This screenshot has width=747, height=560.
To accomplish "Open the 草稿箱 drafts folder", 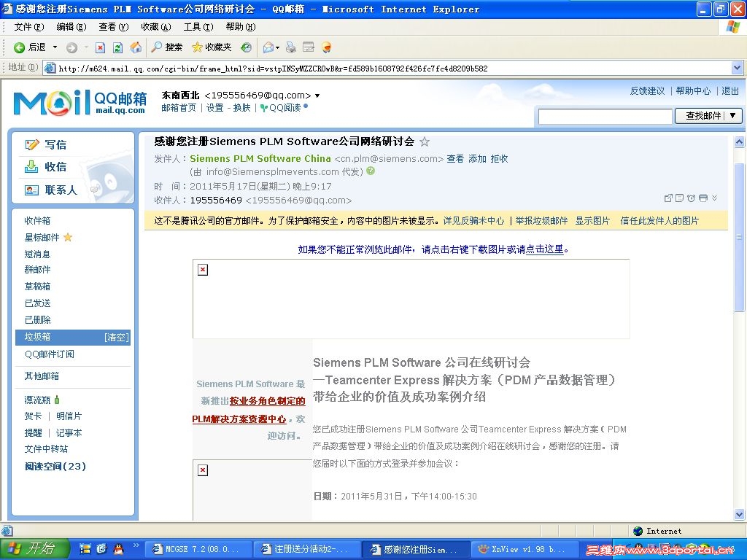I will click(x=37, y=286).
